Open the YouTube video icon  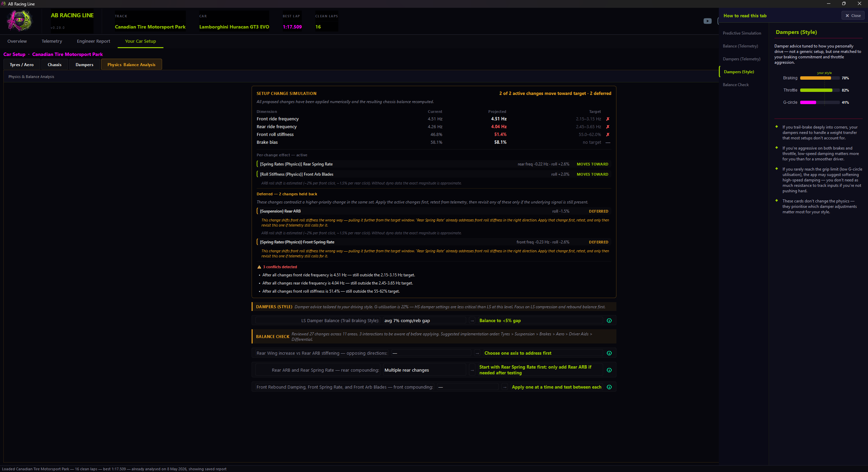(707, 21)
